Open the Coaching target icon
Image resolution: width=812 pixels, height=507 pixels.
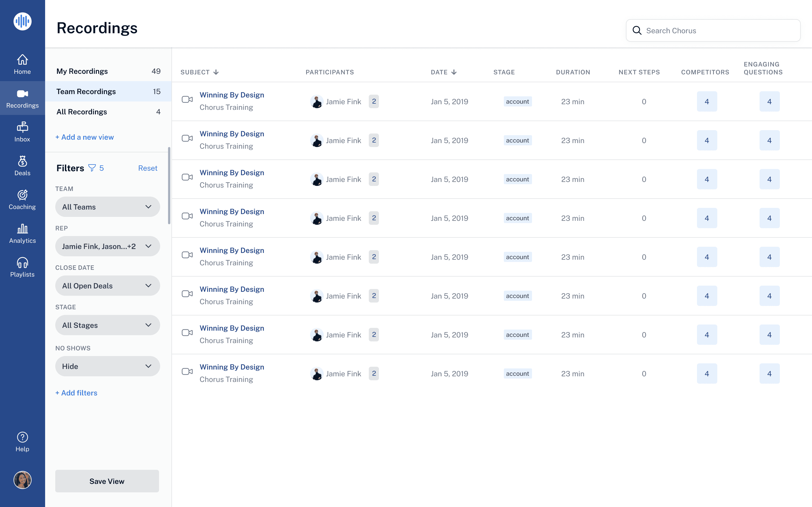22,195
